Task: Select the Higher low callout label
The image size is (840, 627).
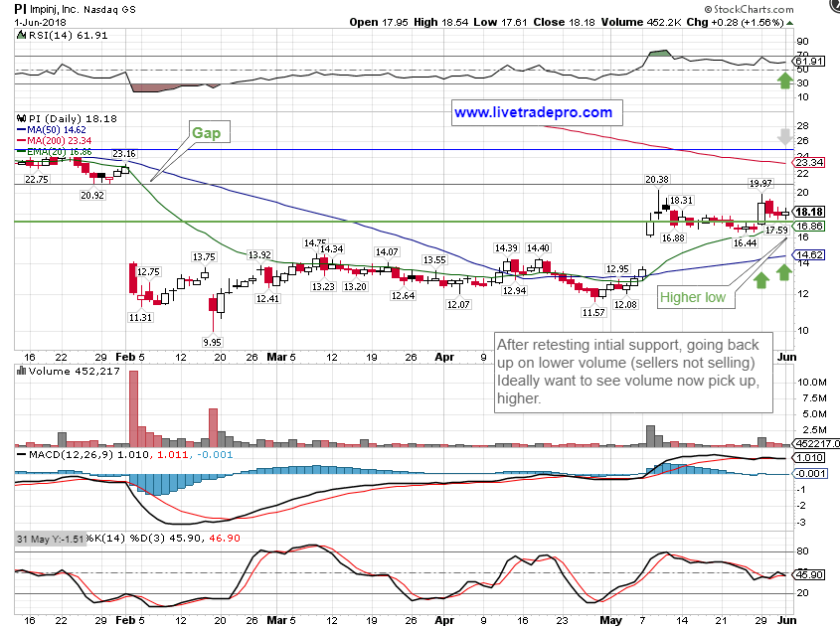Action: pos(693,296)
